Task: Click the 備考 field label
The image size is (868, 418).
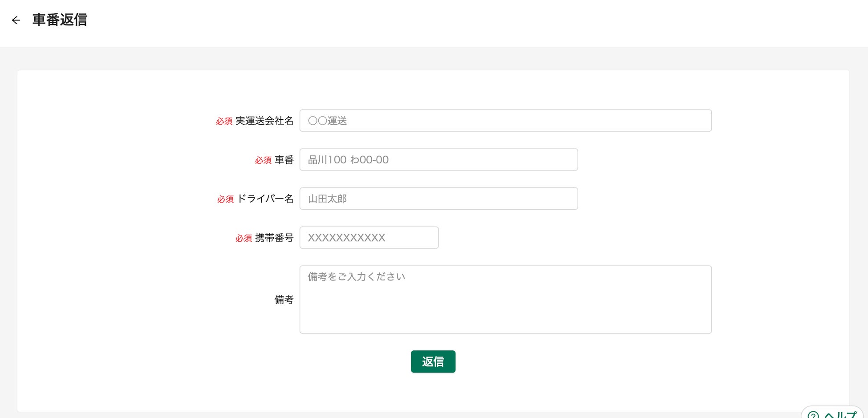Action: 284,300
